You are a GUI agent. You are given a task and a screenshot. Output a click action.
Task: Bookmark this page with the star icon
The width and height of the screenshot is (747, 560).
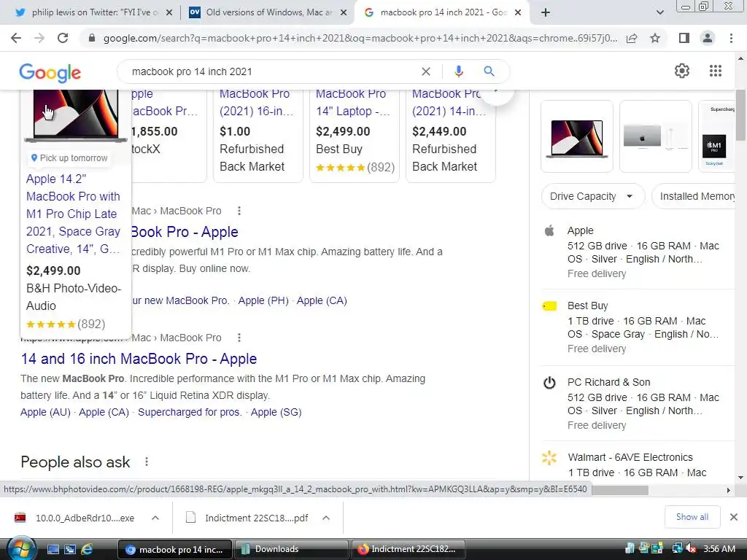pos(655,38)
